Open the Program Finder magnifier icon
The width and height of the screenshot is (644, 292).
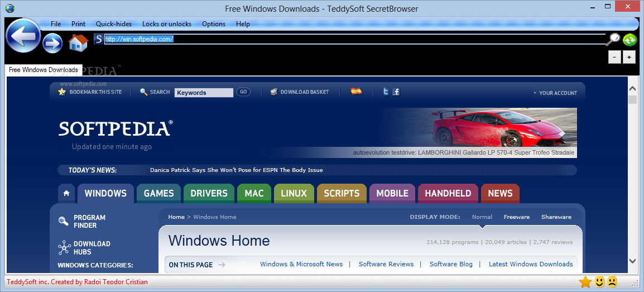pos(64,221)
